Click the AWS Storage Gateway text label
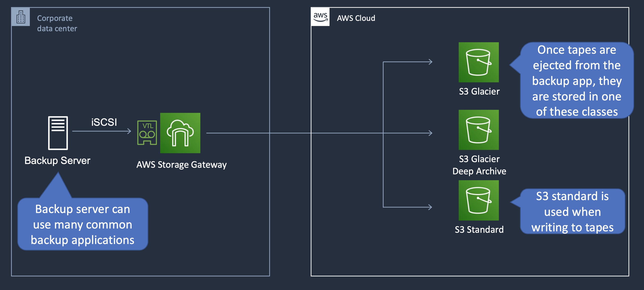 click(182, 165)
